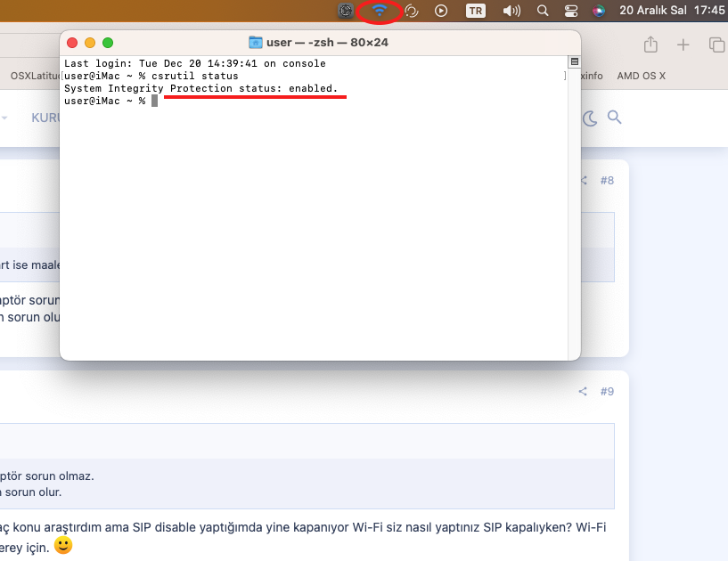Open the TR input source menu
The height and width of the screenshot is (561, 728).
[x=476, y=12]
